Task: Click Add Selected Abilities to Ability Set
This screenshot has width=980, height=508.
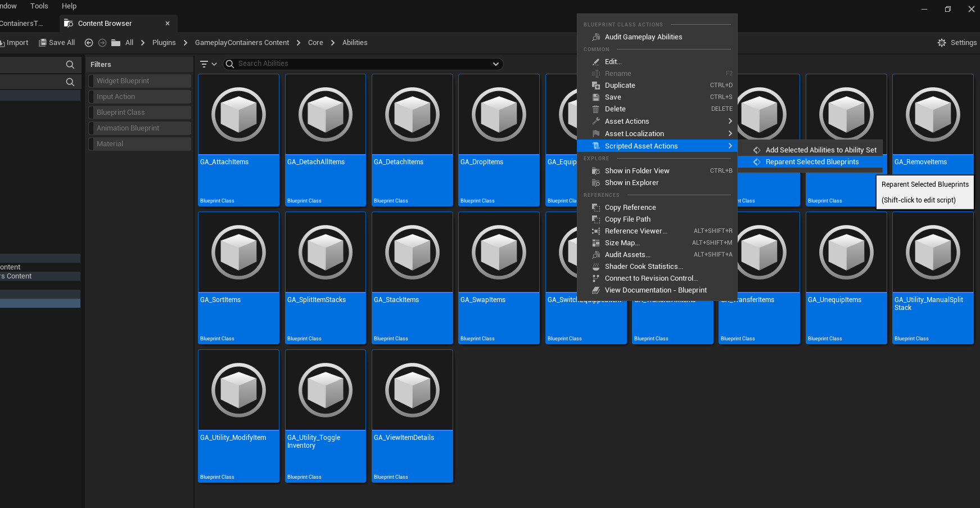Action: pyautogui.click(x=810, y=150)
